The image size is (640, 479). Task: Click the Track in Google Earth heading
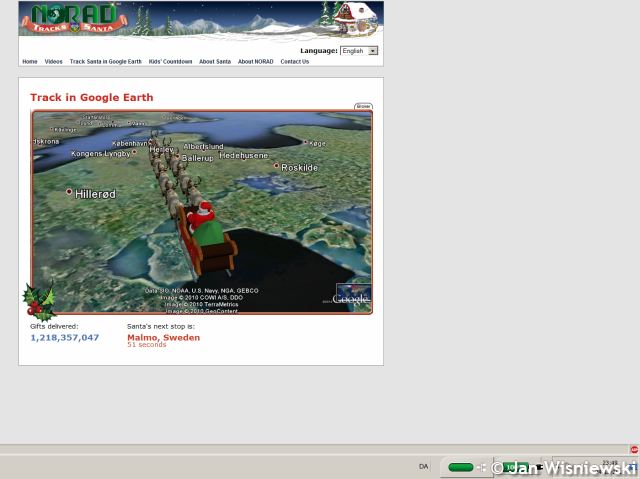(x=92, y=98)
